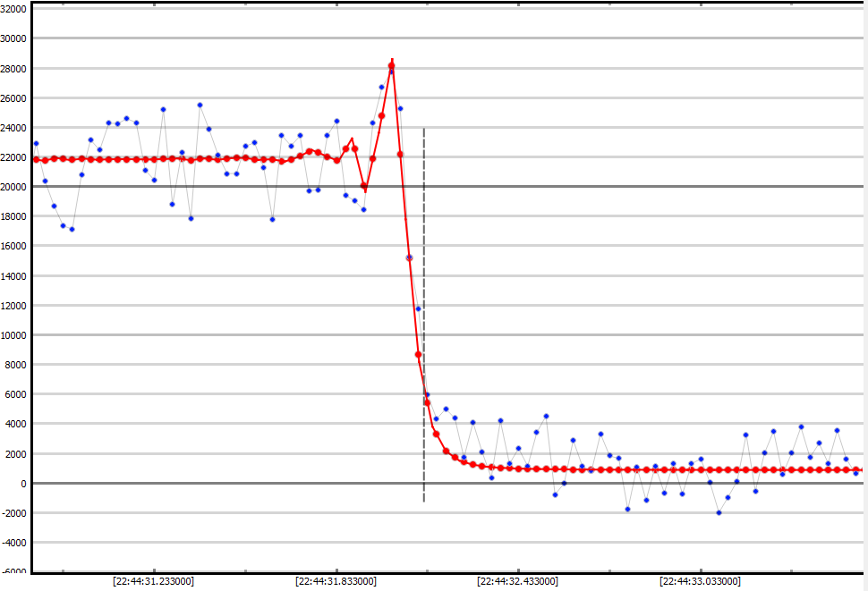Click the lowest blue point near -2000
Image resolution: width=868 pixels, height=591 pixels.
719,512
